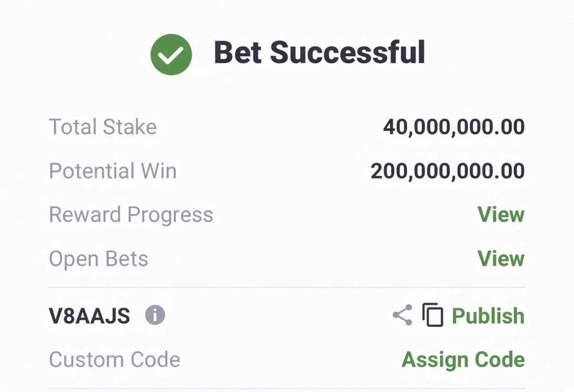
Task: Click the green success checkmark icon
Action: (x=171, y=54)
